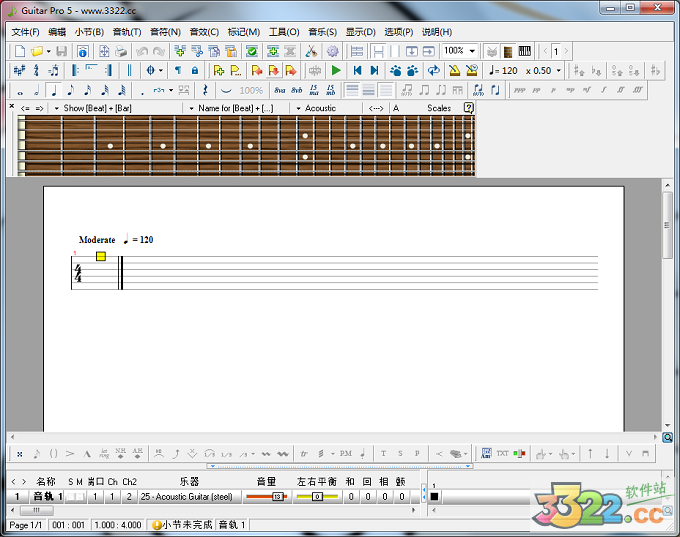
Task: Open score information with the blue info icon
Action: [x=82, y=51]
